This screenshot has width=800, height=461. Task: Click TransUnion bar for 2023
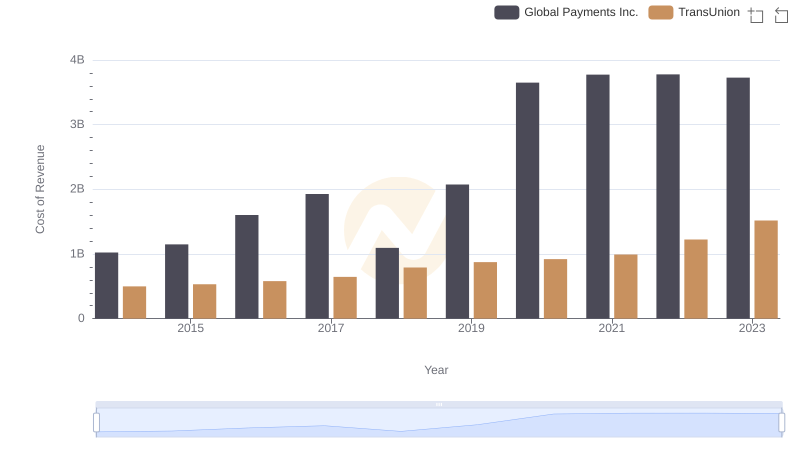click(x=766, y=270)
